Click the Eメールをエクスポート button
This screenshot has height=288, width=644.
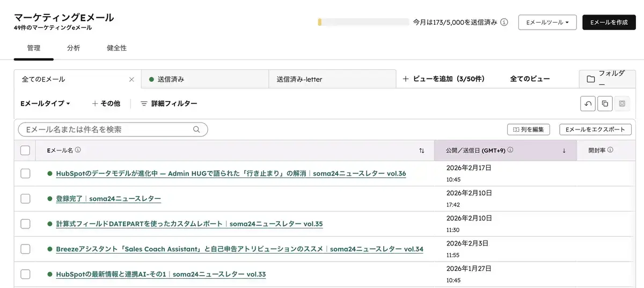tap(595, 129)
